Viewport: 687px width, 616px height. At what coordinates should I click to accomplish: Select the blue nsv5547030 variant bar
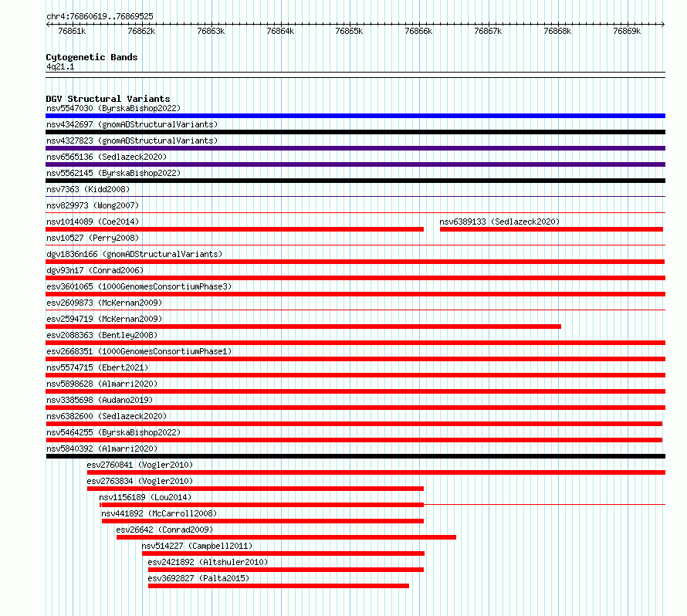point(355,116)
